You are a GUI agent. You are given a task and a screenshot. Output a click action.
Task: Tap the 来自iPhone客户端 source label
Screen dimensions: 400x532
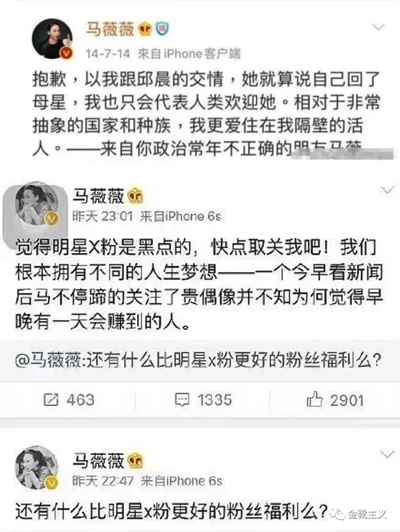[x=189, y=54]
